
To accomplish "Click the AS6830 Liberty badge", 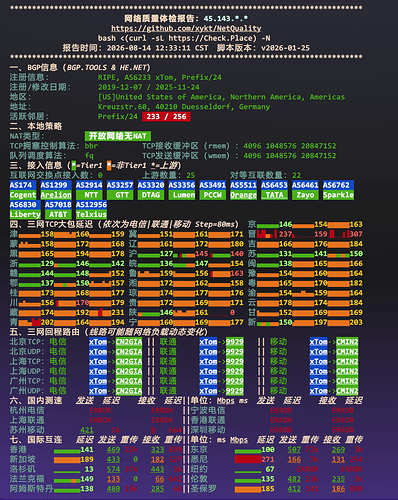I will click(x=25, y=210).
